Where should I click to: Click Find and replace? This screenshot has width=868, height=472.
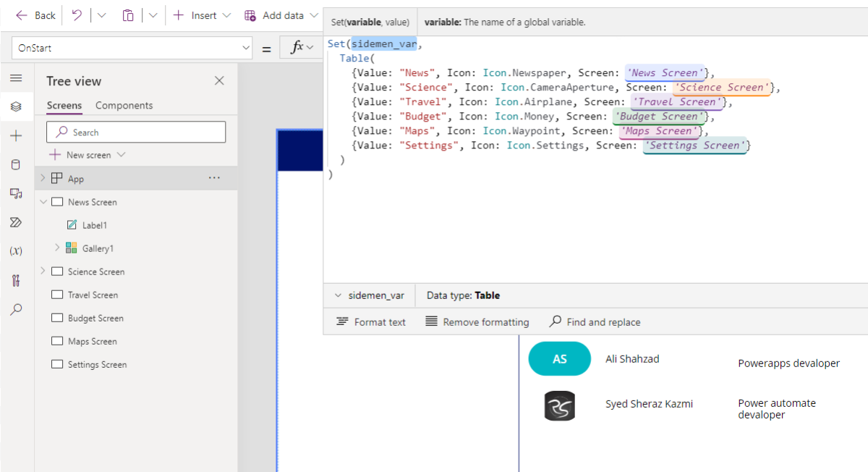point(595,322)
